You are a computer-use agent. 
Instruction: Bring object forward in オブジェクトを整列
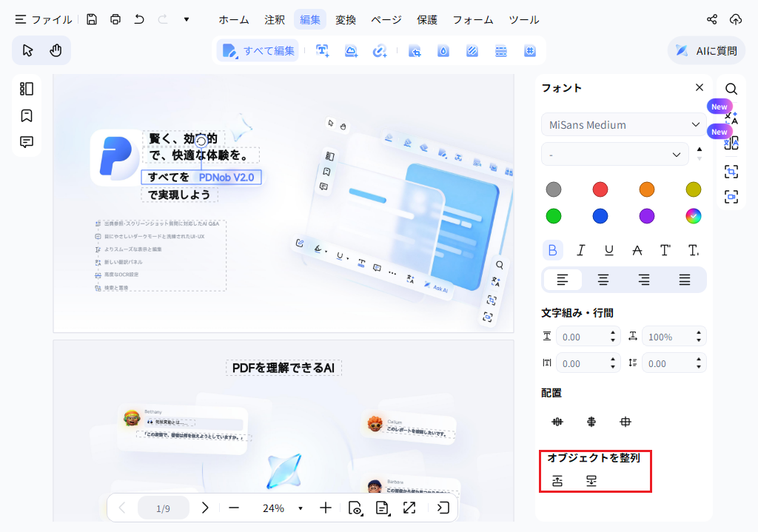point(557,481)
